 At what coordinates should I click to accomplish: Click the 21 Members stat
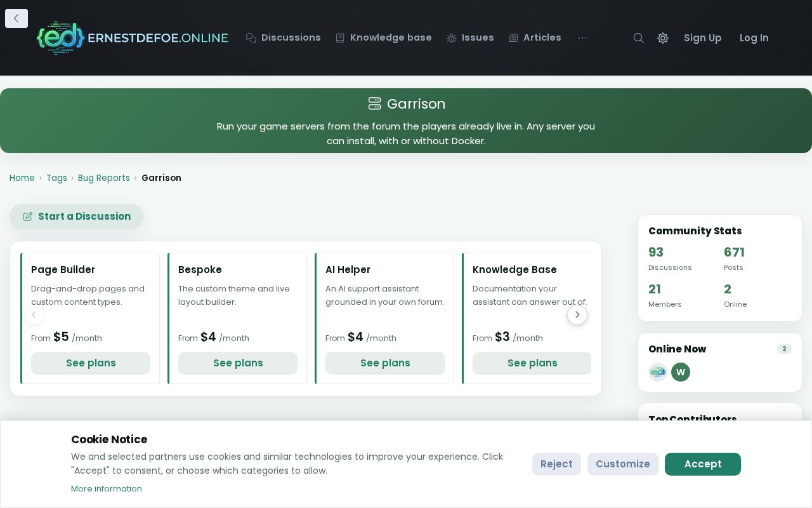(665, 295)
